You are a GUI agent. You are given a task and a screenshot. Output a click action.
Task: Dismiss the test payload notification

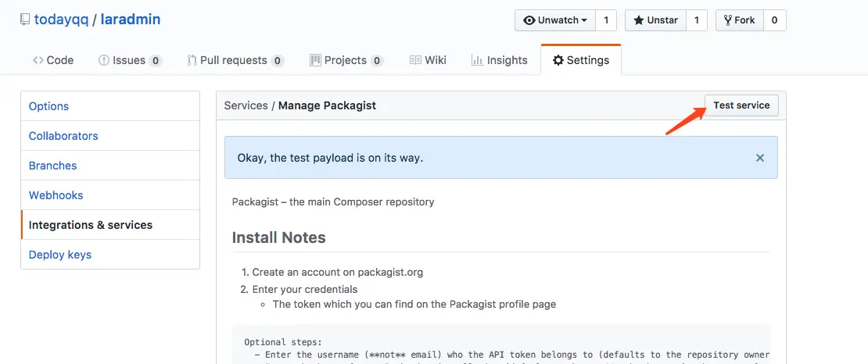click(x=759, y=158)
